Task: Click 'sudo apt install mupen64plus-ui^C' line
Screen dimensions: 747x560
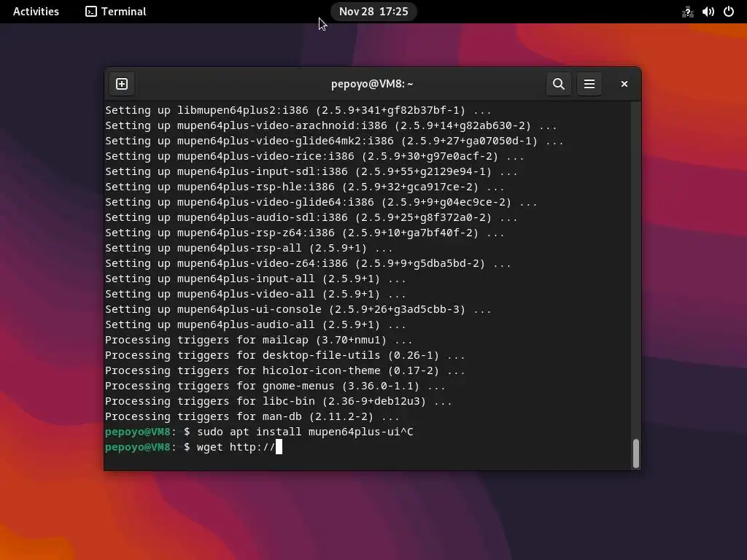Action: point(259,432)
